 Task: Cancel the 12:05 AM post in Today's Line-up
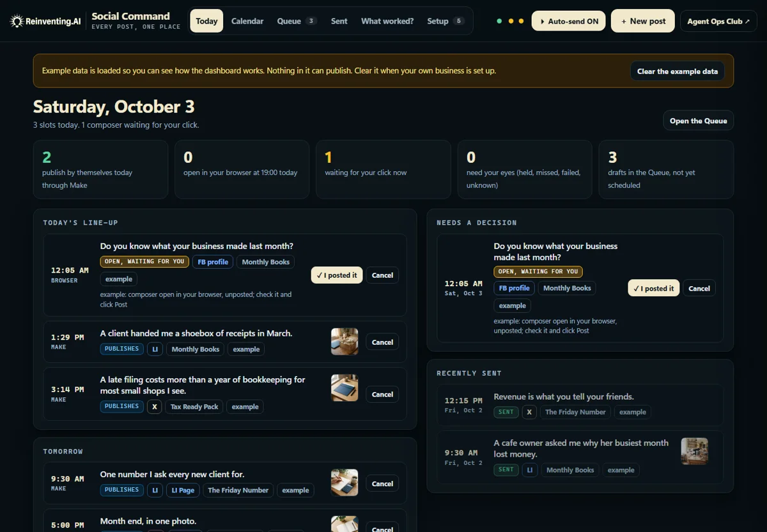tap(382, 275)
